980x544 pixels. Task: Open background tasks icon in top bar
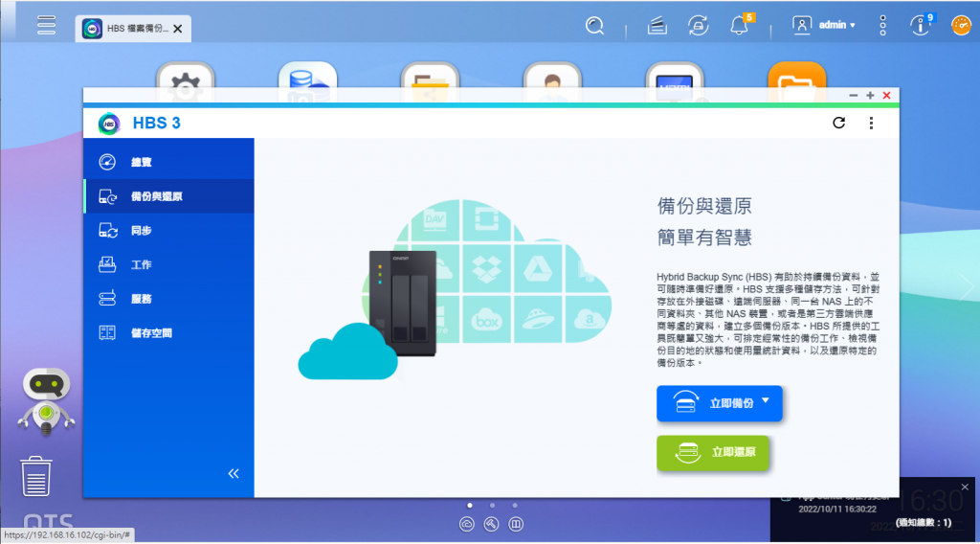pyautogui.click(x=657, y=26)
